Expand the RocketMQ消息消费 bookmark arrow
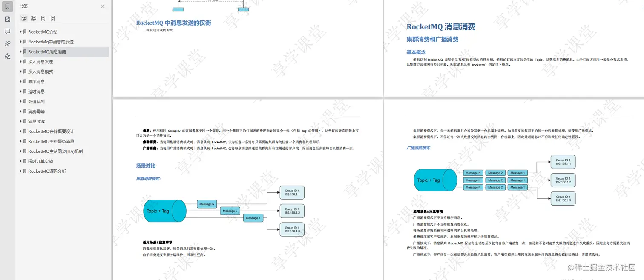This screenshot has height=280, width=644. [x=20, y=51]
